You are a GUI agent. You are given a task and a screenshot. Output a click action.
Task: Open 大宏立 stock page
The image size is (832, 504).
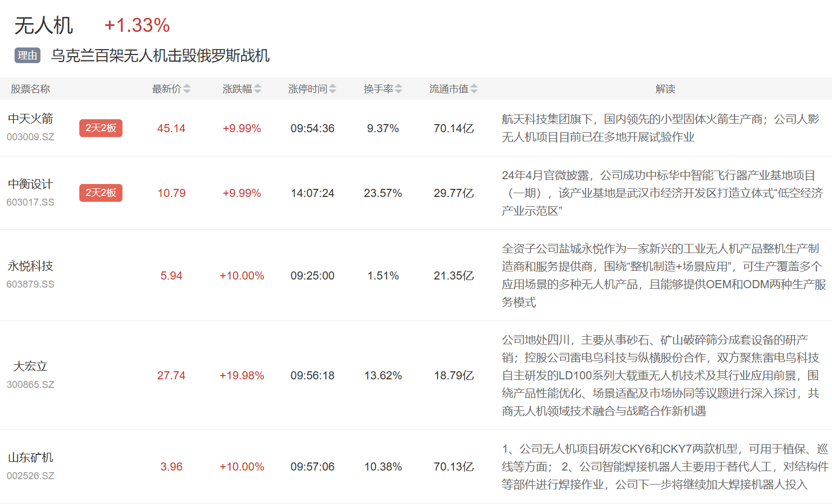point(31,366)
